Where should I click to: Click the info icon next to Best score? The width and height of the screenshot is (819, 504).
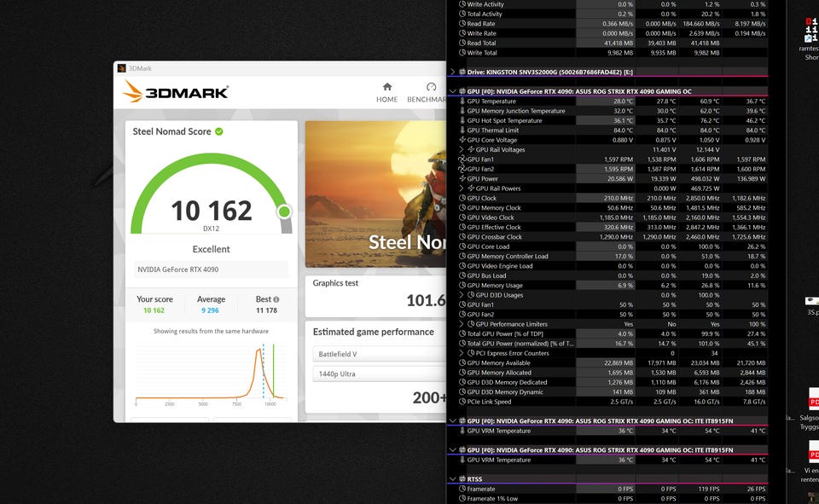(x=276, y=299)
